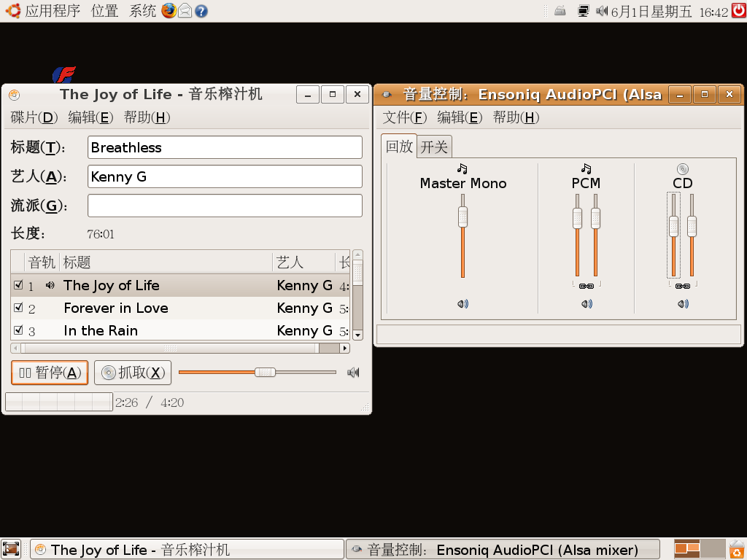Uncheck track 1 The Joy of Life

tap(18, 285)
